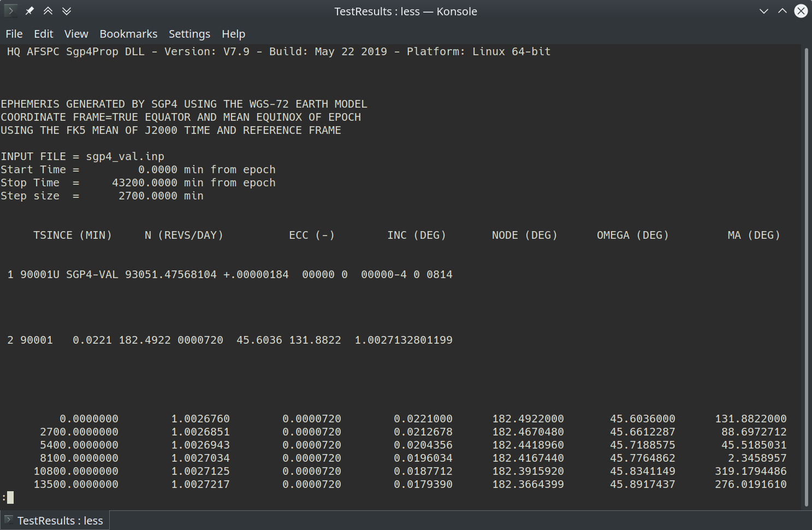Click the Help menu

(x=233, y=34)
